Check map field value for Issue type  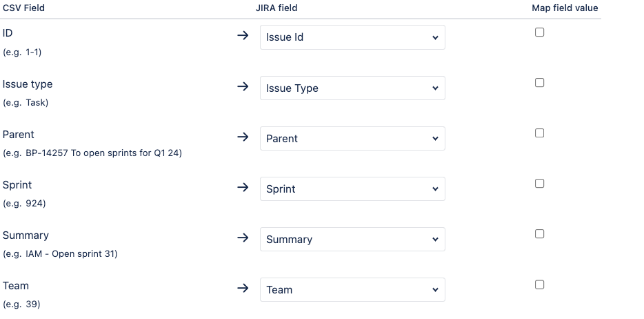pyautogui.click(x=539, y=82)
